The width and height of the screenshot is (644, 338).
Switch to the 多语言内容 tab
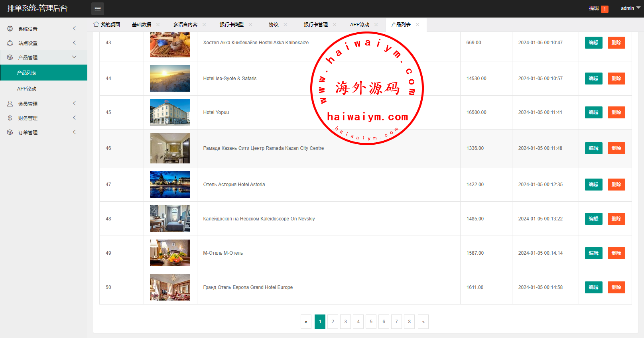click(185, 25)
